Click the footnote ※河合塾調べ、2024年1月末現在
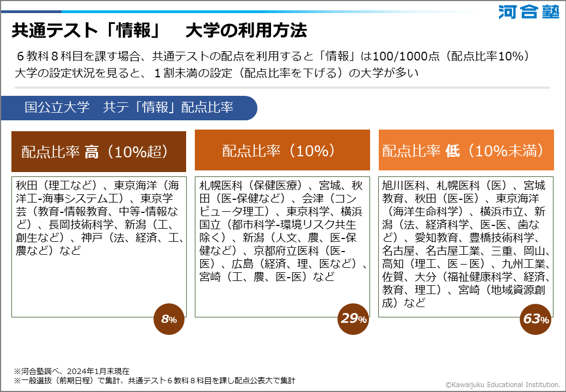566x392 pixels. [x=71, y=371]
